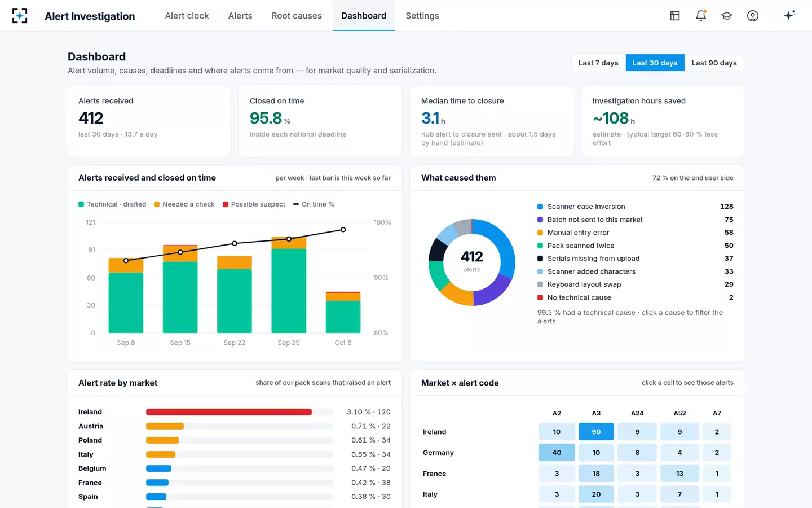Click the Scanner added characters light-blue swatch

(540, 271)
